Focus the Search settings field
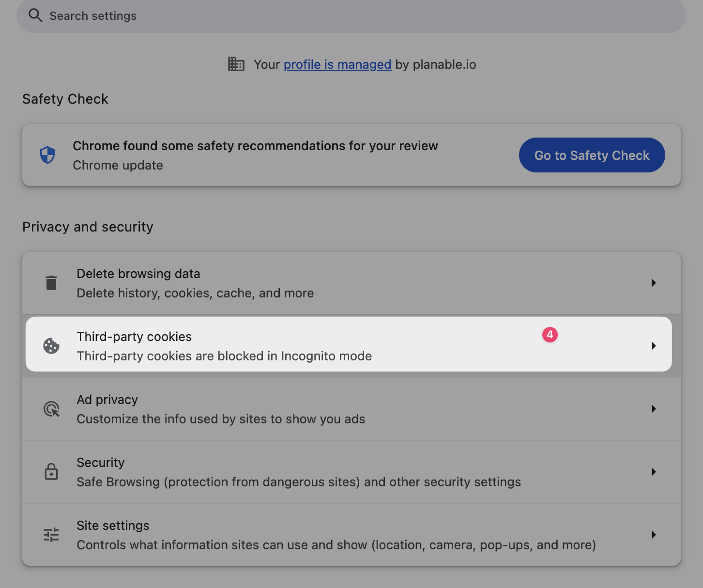The image size is (703, 588). pyautogui.click(x=339, y=16)
